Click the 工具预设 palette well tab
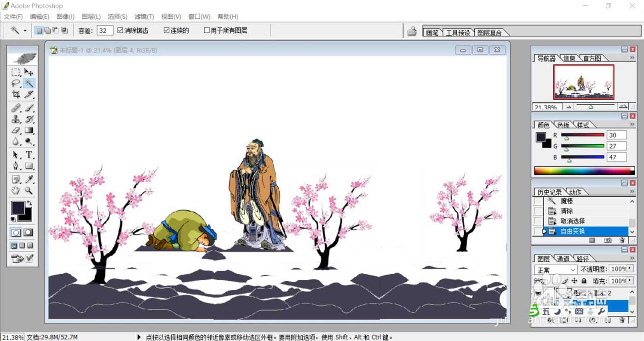 [x=458, y=33]
